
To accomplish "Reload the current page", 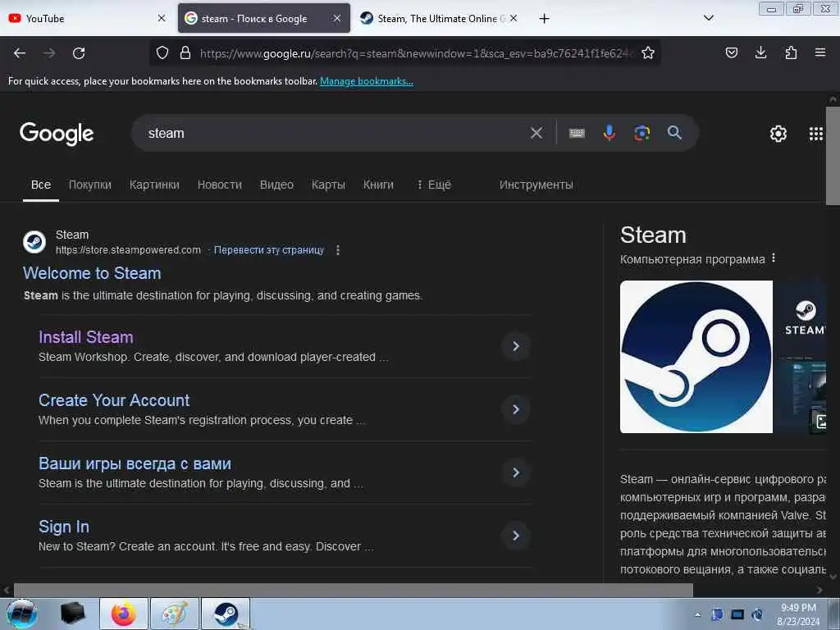I will 79,53.
